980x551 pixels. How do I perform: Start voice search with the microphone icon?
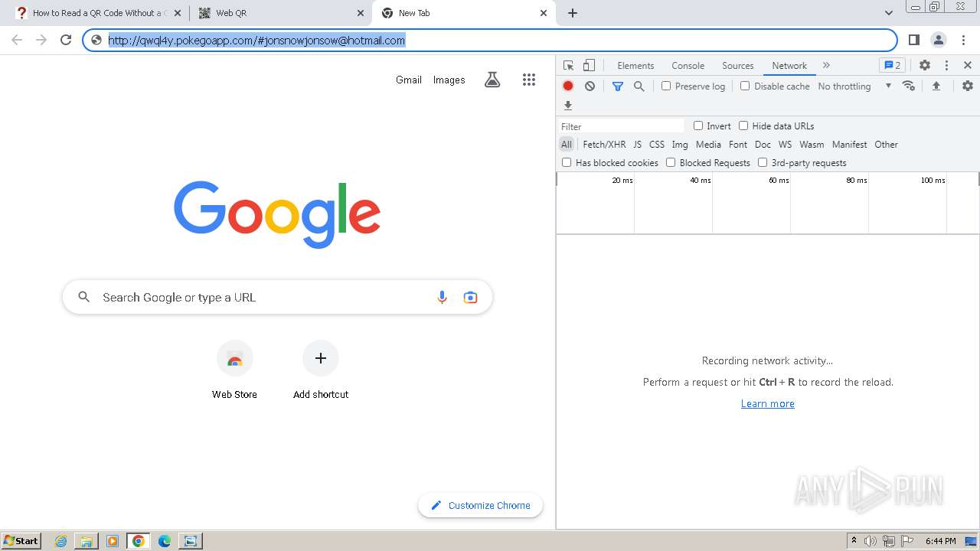(x=442, y=297)
